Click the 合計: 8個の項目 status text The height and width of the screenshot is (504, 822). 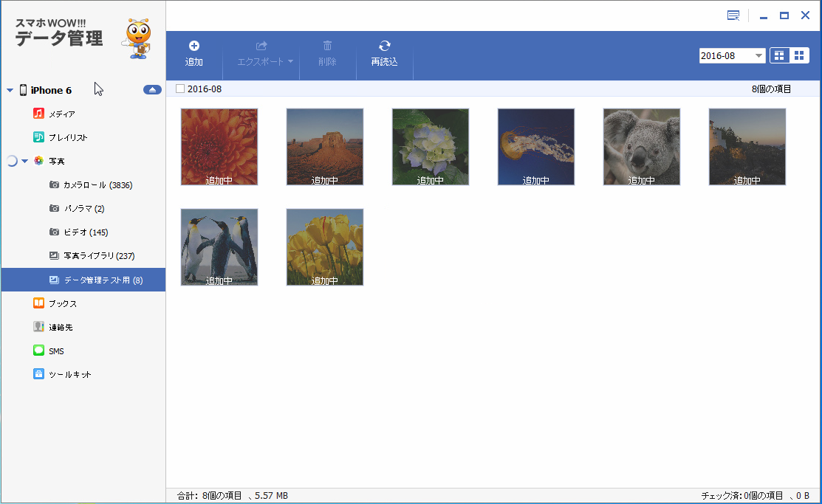tap(209, 496)
